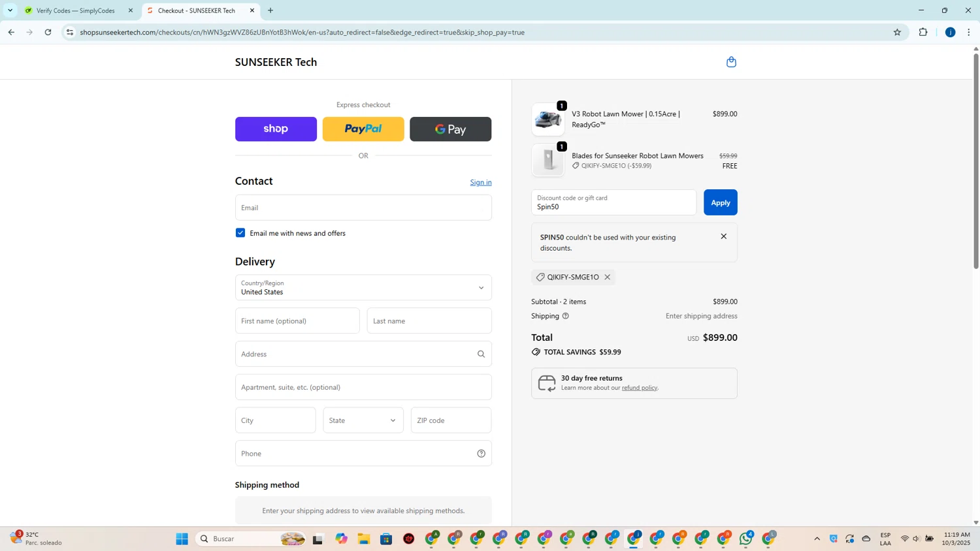Click the Phone input field
The image size is (980, 551).
point(363,454)
